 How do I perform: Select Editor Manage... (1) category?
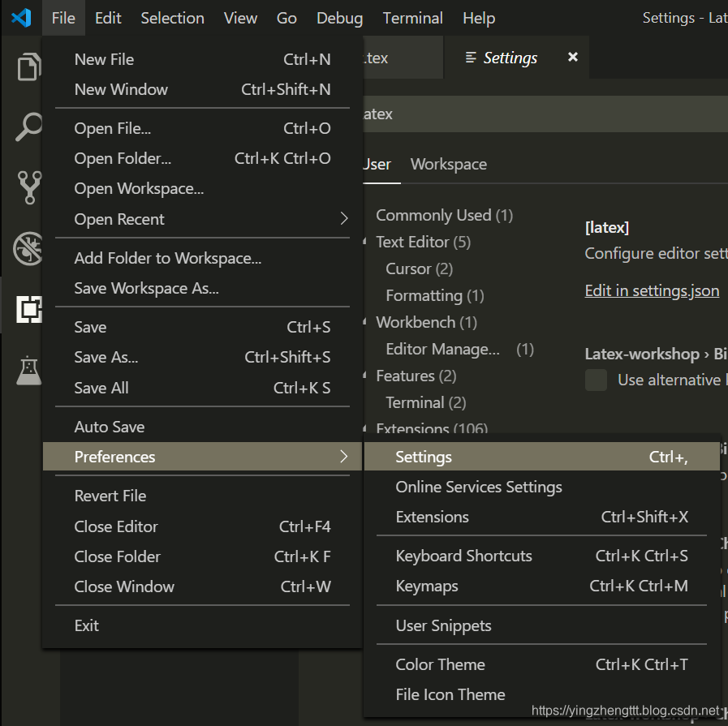click(x=459, y=349)
